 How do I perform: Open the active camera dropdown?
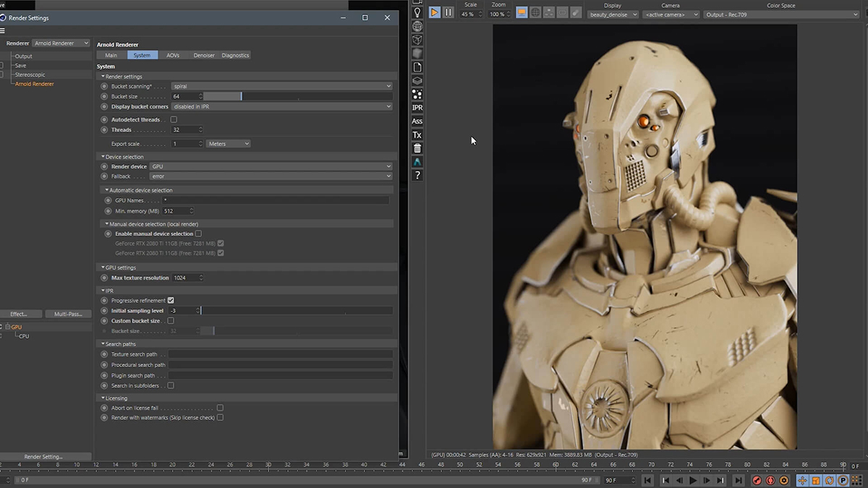click(x=671, y=14)
